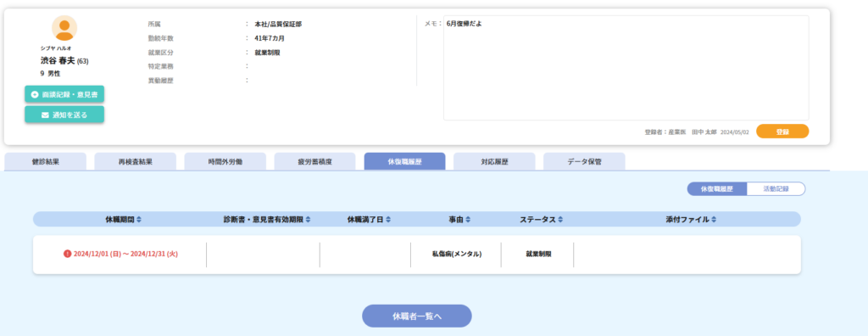Sort by ステータス column arrows
This screenshot has width=868, height=336.
coord(560,220)
